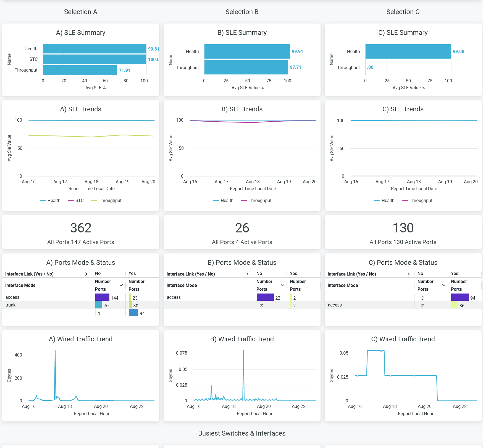Screen dimensions: 483x448
Task: Click the C) Wired Traffic Trend tile title
Action: [x=403, y=339]
